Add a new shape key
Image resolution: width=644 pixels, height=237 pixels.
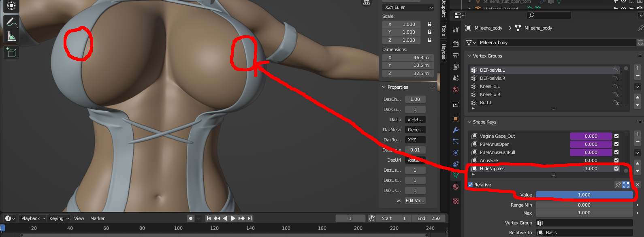[x=638, y=134]
